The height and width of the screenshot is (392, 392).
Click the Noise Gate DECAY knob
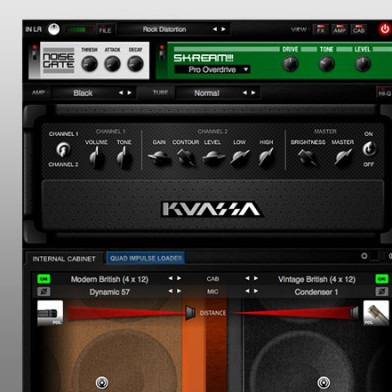coord(135,64)
